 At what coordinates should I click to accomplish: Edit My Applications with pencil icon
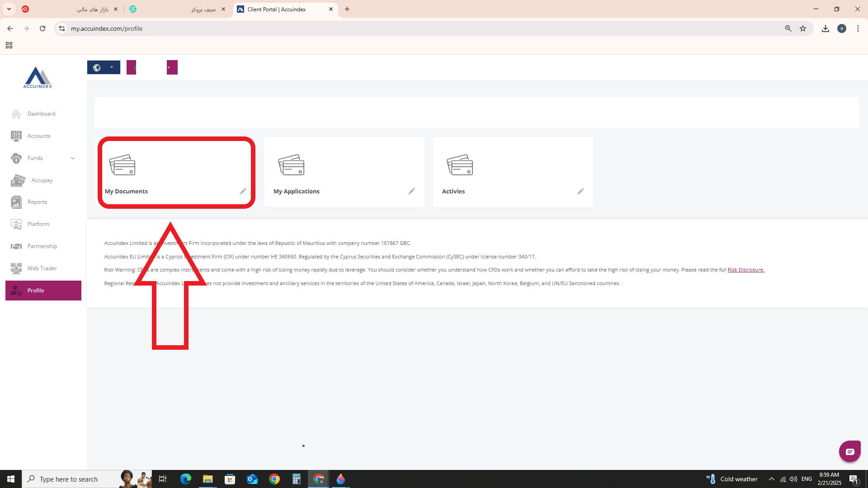411,192
